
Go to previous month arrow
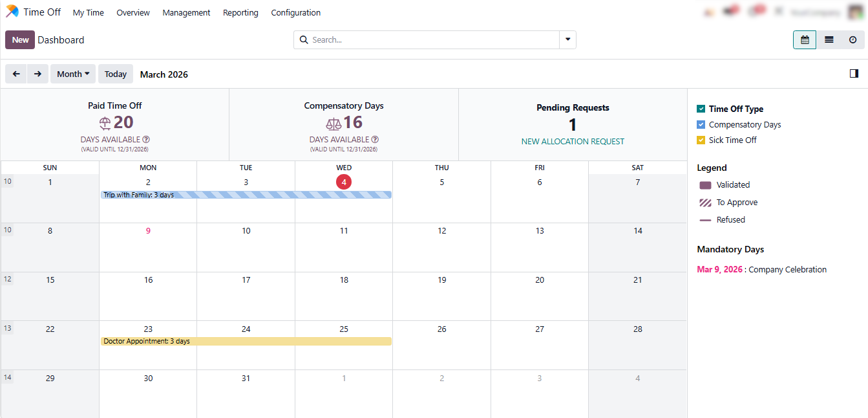[x=16, y=74]
